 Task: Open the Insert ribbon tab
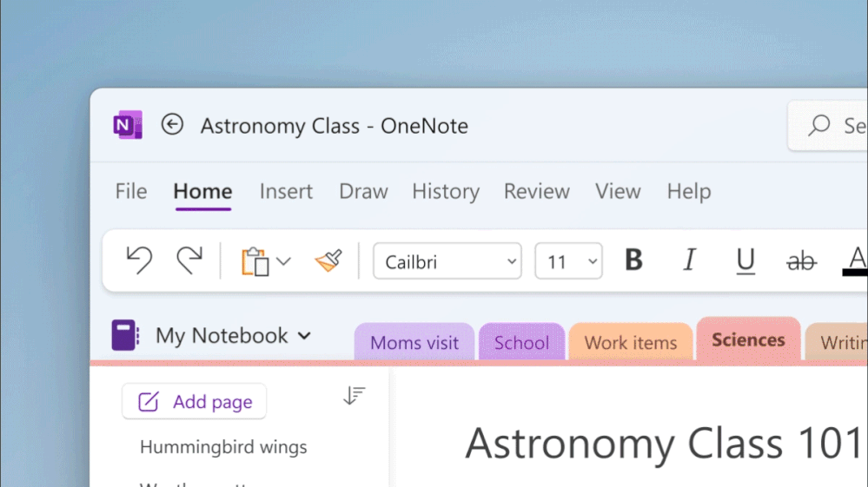pos(286,192)
